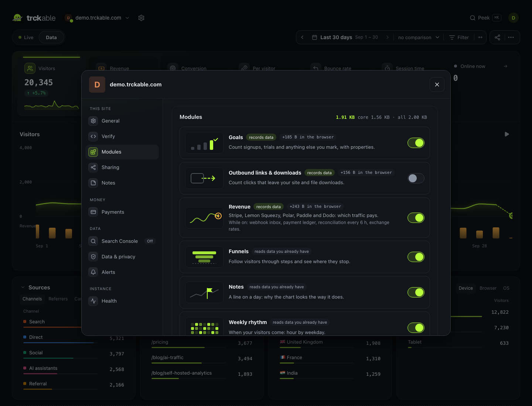Click the Alerts bell icon

click(93, 272)
